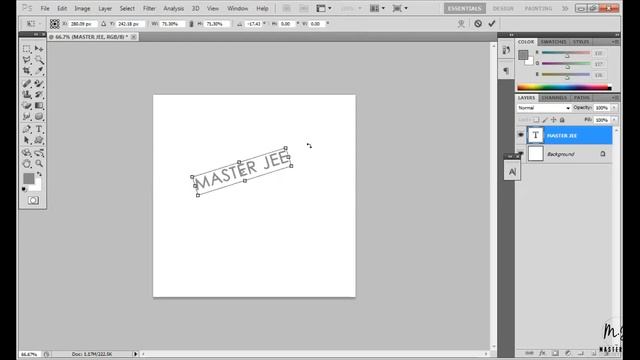
Task: Toggle Quick Mask mode
Action: coord(33,200)
